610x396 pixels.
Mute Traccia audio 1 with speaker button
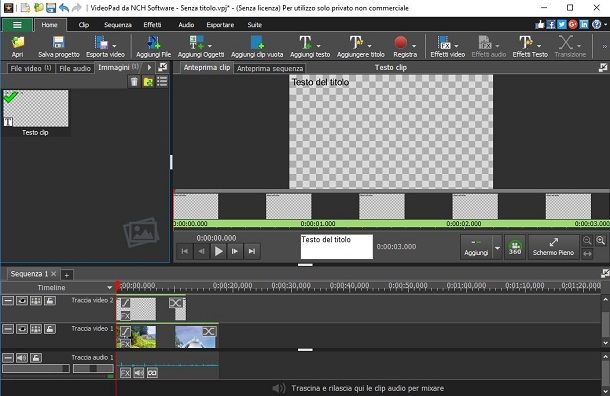coord(22,357)
